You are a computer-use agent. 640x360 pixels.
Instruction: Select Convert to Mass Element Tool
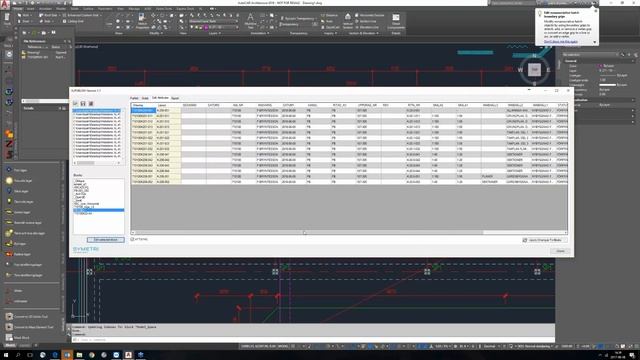coord(29,327)
